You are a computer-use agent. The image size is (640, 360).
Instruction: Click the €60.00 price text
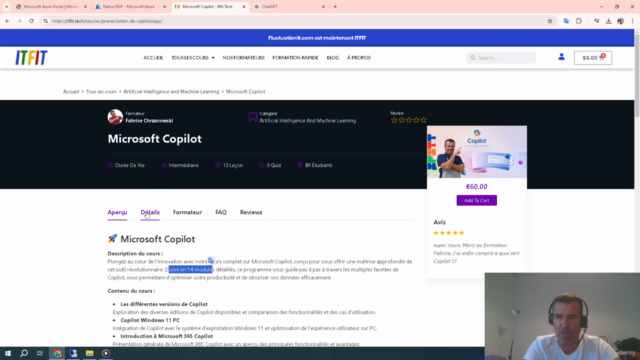[x=477, y=187]
